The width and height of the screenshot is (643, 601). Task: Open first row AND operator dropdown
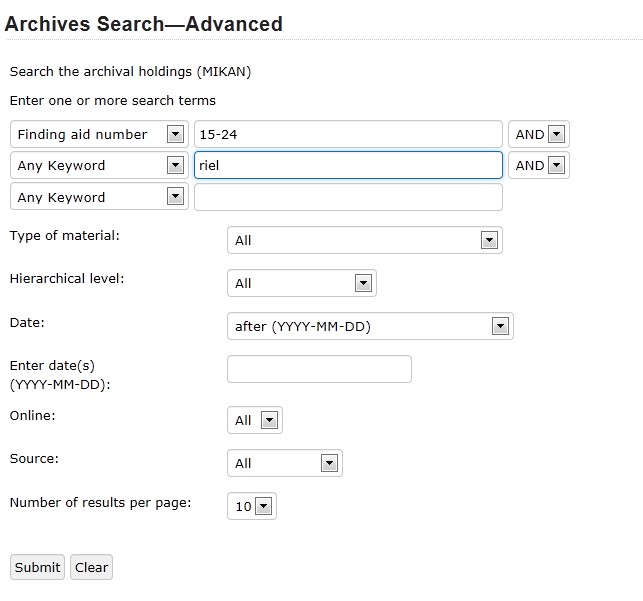539,134
